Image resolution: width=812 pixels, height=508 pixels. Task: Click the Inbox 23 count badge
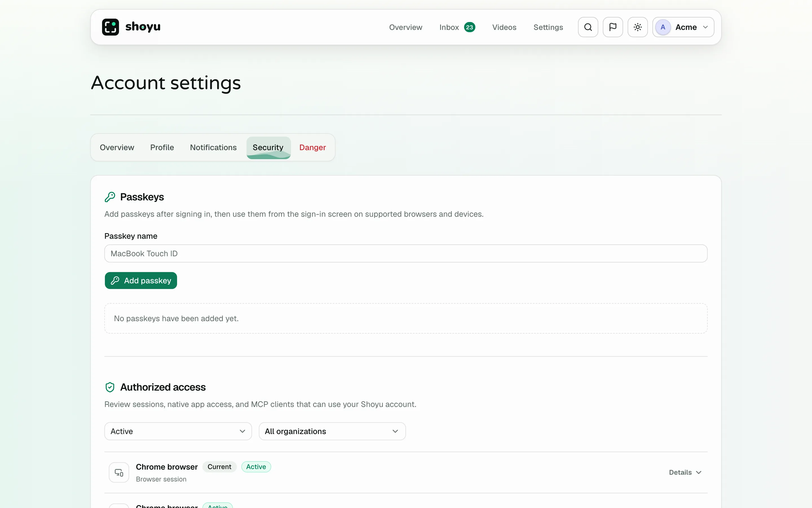click(x=469, y=27)
